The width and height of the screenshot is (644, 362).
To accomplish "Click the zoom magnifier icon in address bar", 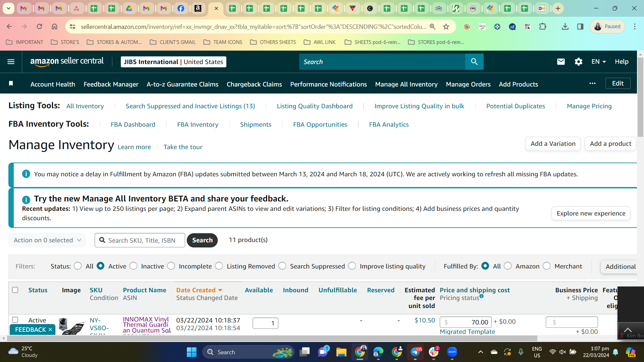I will tap(433, 26).
